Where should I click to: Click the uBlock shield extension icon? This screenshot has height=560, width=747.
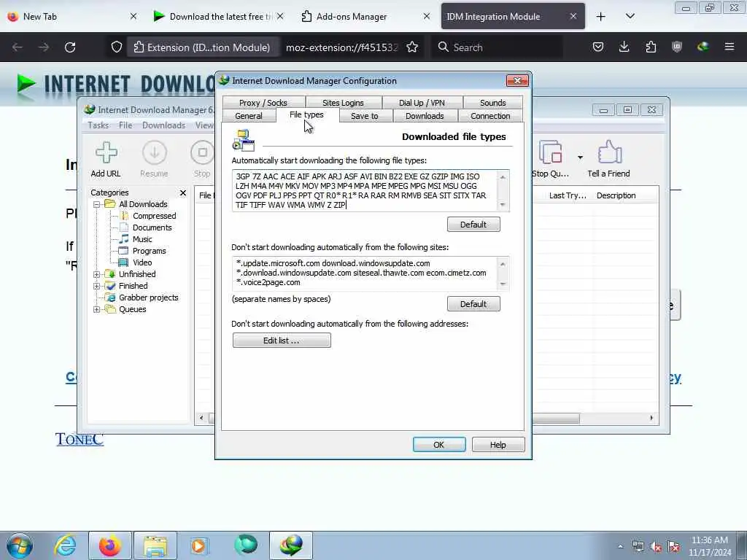point(677,47)
